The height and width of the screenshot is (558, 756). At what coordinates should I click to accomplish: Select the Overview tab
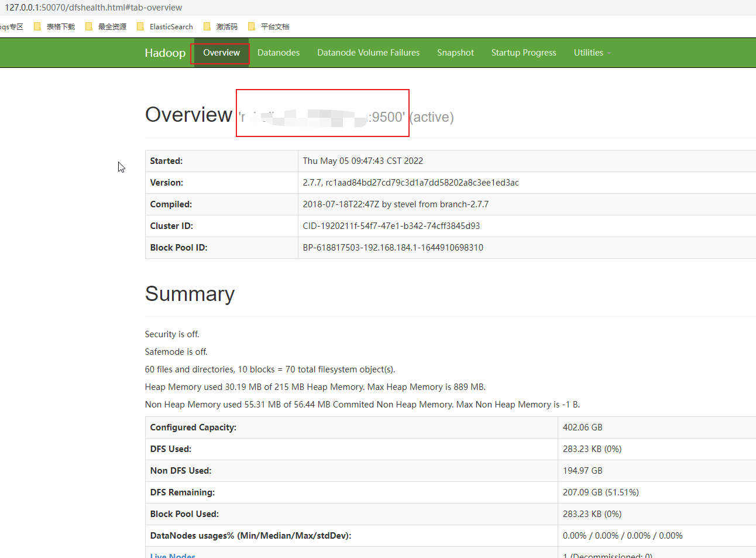(x=221, y=53)
